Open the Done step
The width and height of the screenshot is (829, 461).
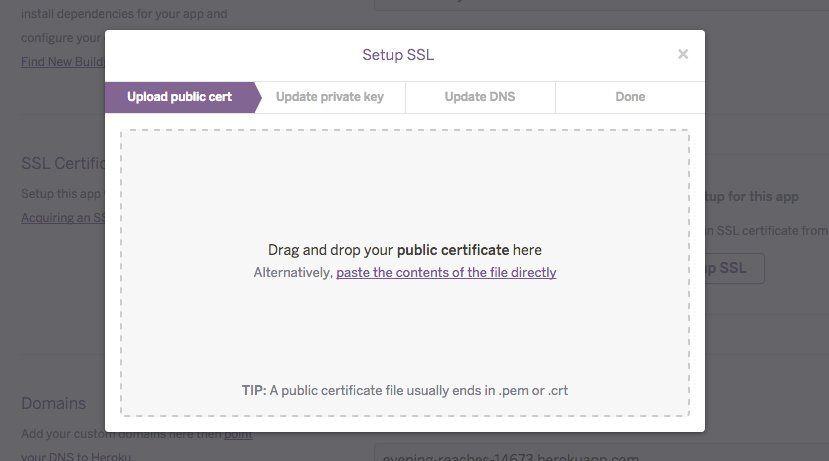630,97
